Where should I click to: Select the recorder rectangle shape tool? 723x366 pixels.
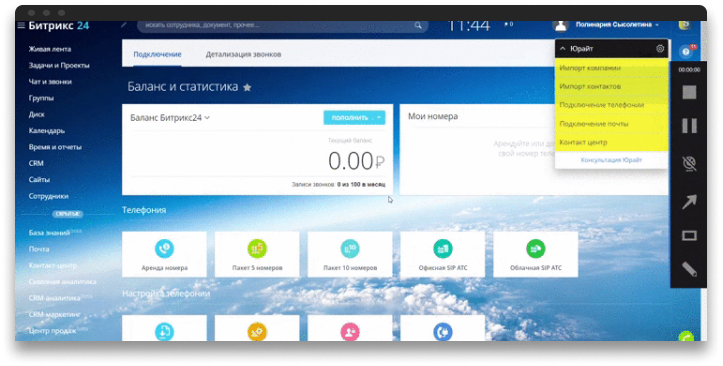pyautogui.click(x=689, y=236)
